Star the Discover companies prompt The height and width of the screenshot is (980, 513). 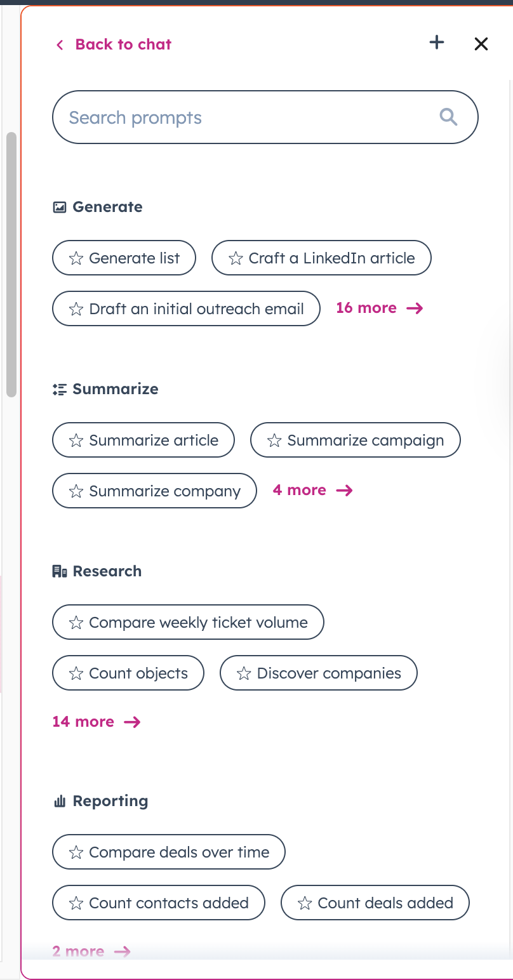pyautogui.click(x=244, y=673)
